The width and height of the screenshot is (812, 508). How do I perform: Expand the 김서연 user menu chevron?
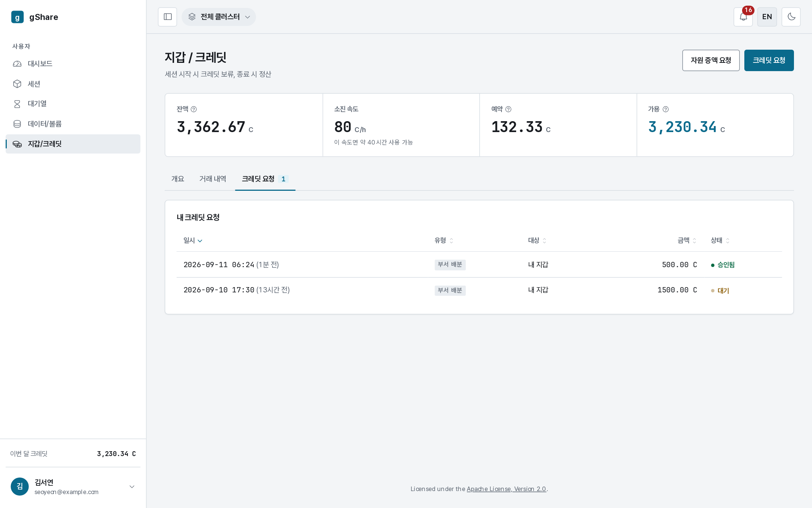[x=132, y=487]
